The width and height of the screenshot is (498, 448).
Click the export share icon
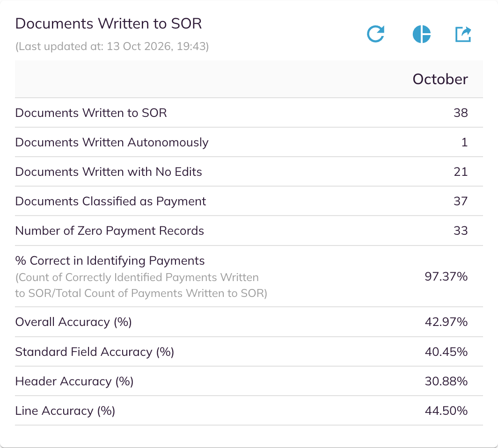[x=463, y=34]
